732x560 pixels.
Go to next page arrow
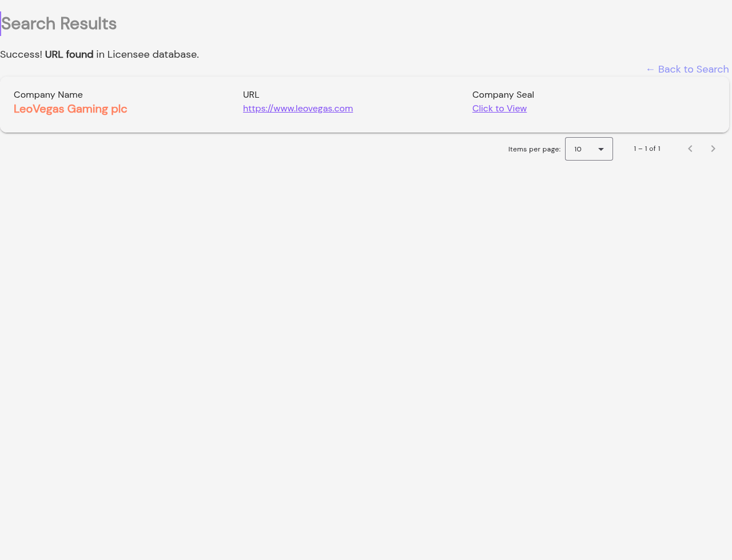coord(713,149)
